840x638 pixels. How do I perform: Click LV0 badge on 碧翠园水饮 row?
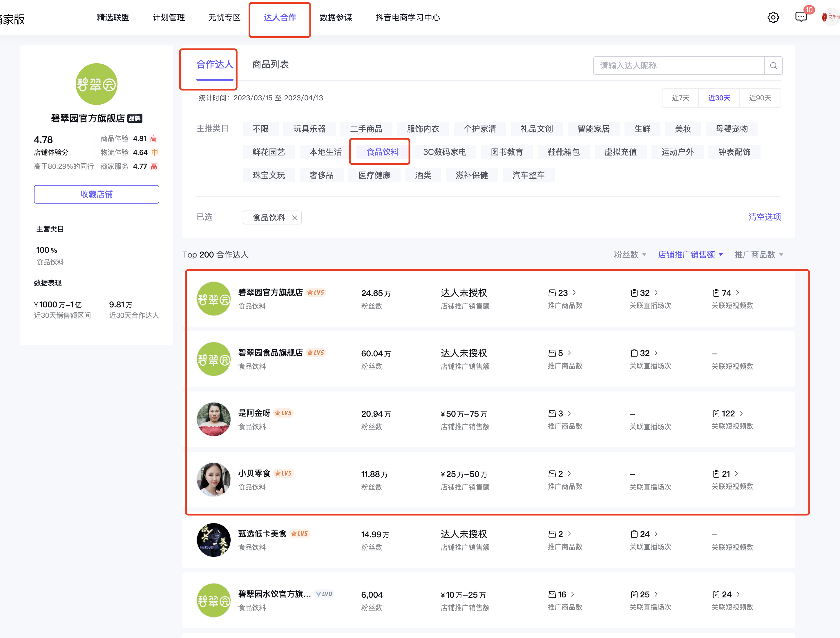(324, 594)
